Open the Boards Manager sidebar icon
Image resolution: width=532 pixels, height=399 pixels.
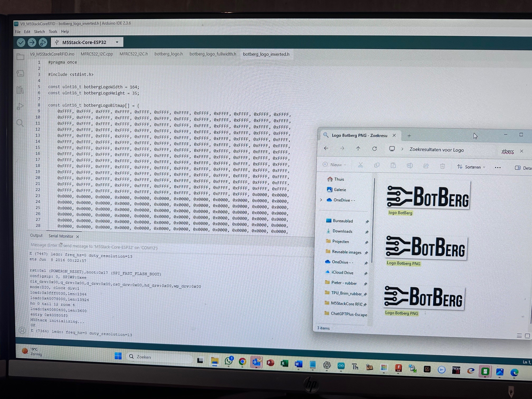[20, 73]
